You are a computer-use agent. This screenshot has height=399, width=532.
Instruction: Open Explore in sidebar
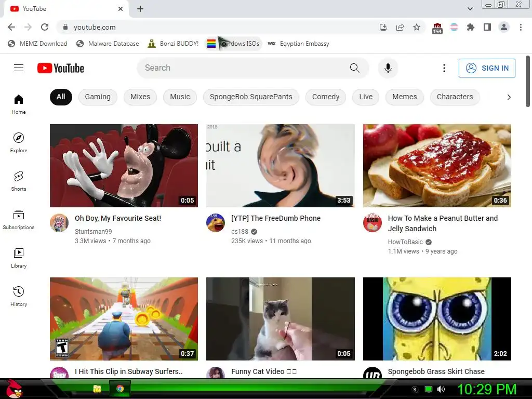pyautogui.click(x=19, y=142)
